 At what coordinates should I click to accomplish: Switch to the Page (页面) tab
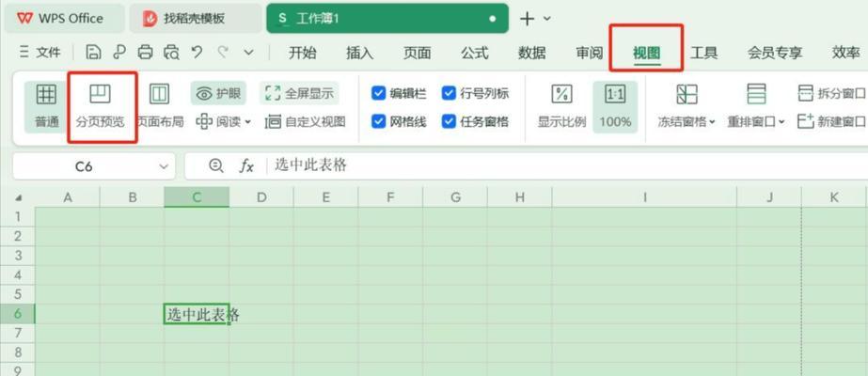pyautogui.click(x=417, y=53)
